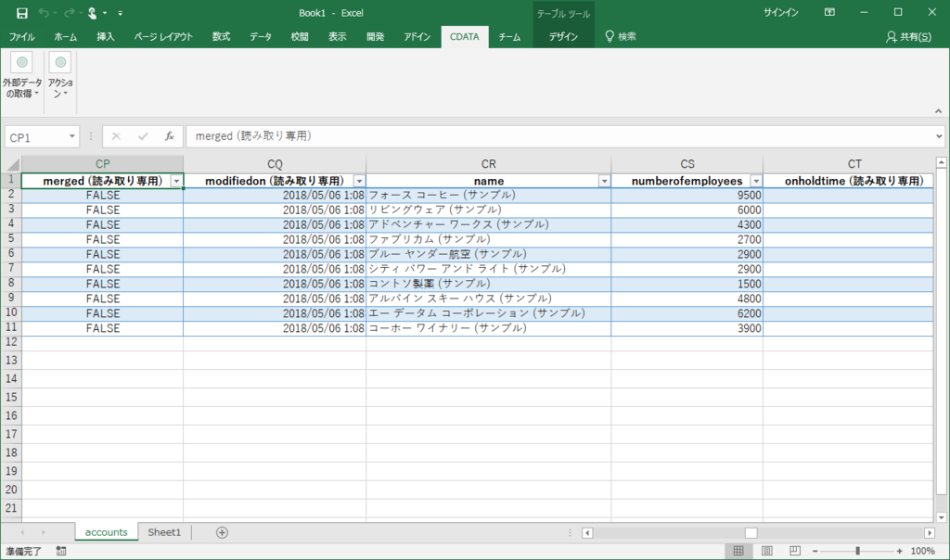Switch to the 挿入 ribbon tab
950x560 pixels.
[x=106, y=37]
